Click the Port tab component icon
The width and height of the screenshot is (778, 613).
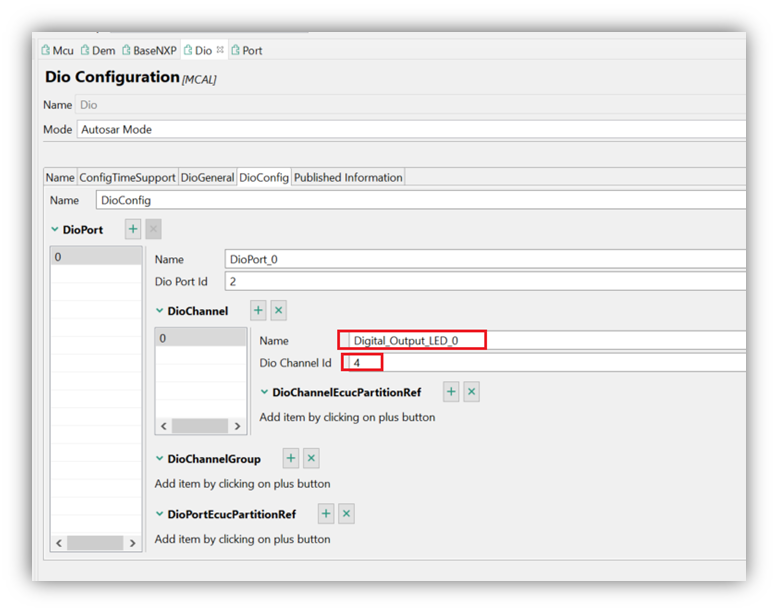click(x=236, y=50)
